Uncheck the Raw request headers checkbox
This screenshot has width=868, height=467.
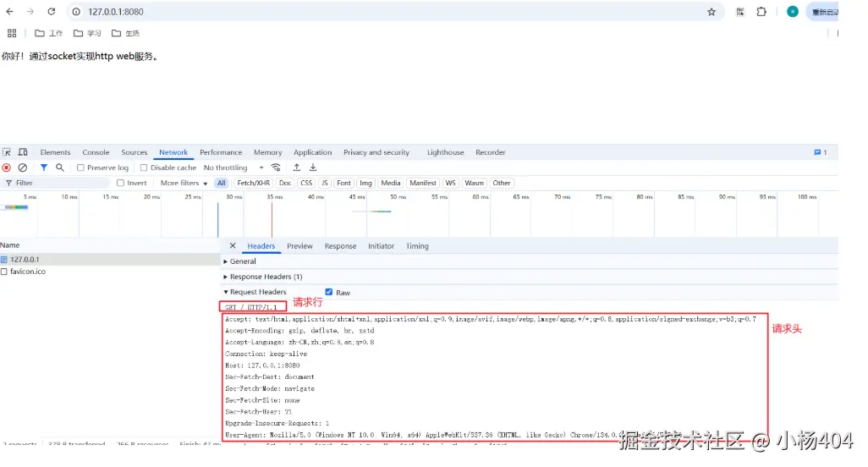coord(329,292)
